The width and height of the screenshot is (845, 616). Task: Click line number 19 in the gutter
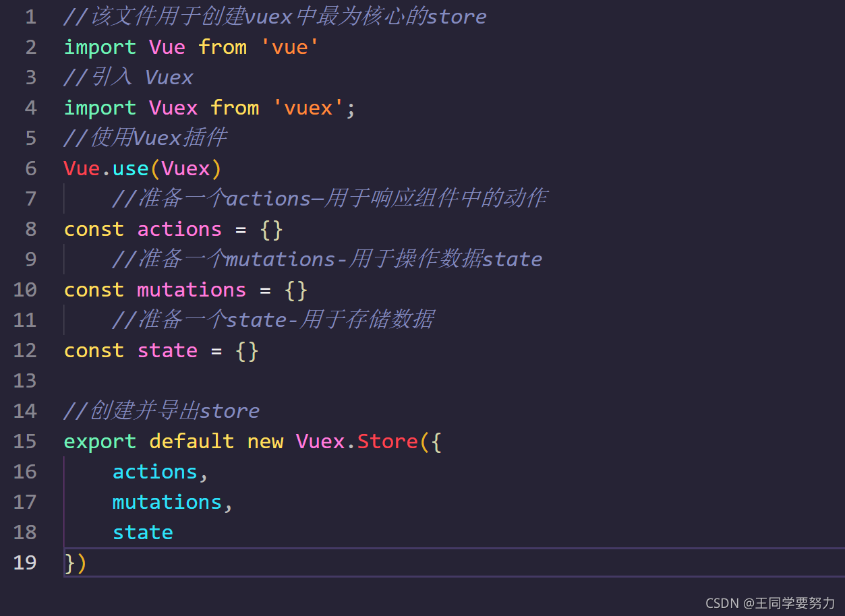click(25, 563)
